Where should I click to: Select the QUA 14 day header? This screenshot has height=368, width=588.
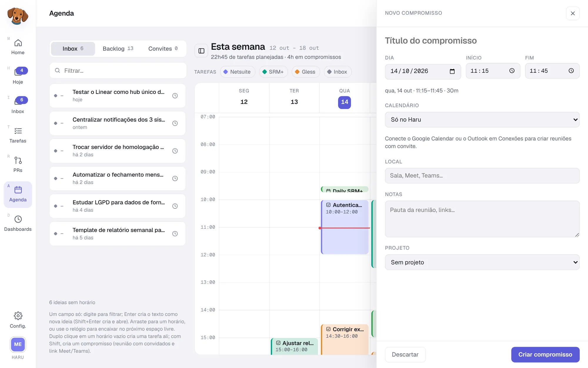click(x=345, y=98)
